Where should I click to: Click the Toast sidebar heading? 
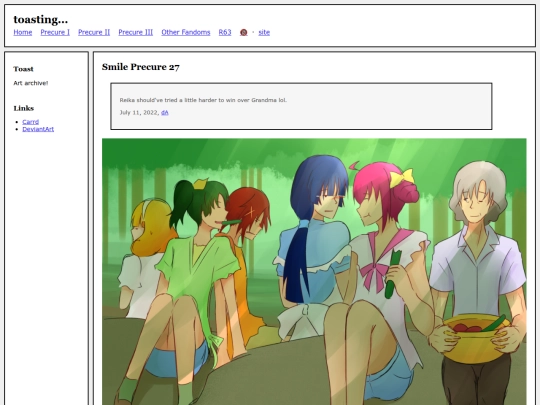[x=23, y=69]
